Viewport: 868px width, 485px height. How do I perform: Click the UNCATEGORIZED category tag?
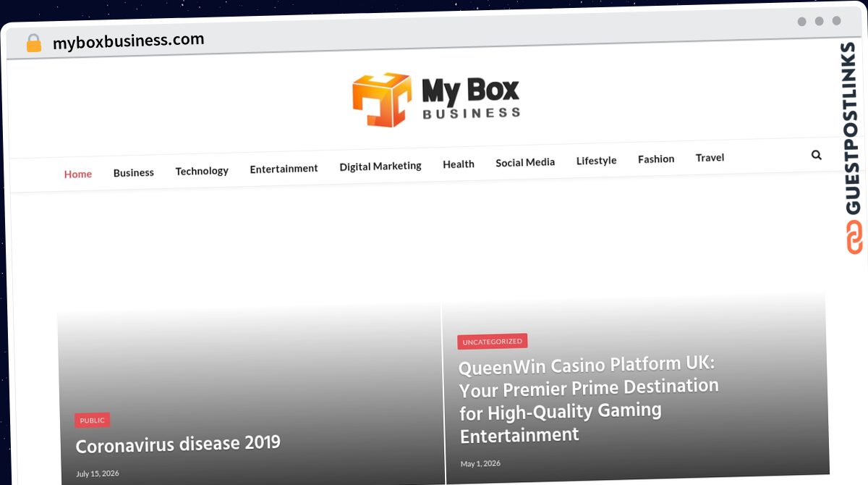click(493, 341)
